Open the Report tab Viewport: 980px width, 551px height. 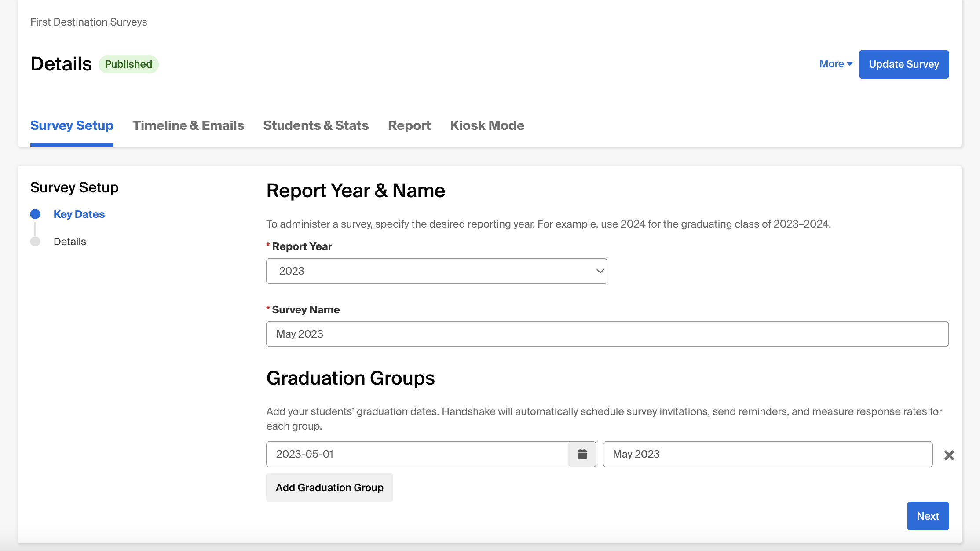pyautogui.click(x=409, y=125)
